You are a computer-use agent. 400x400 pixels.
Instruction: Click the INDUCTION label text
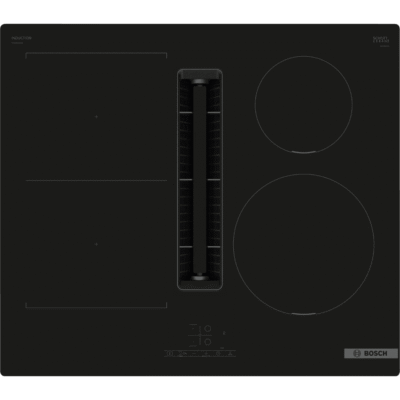tap(21, 38)
